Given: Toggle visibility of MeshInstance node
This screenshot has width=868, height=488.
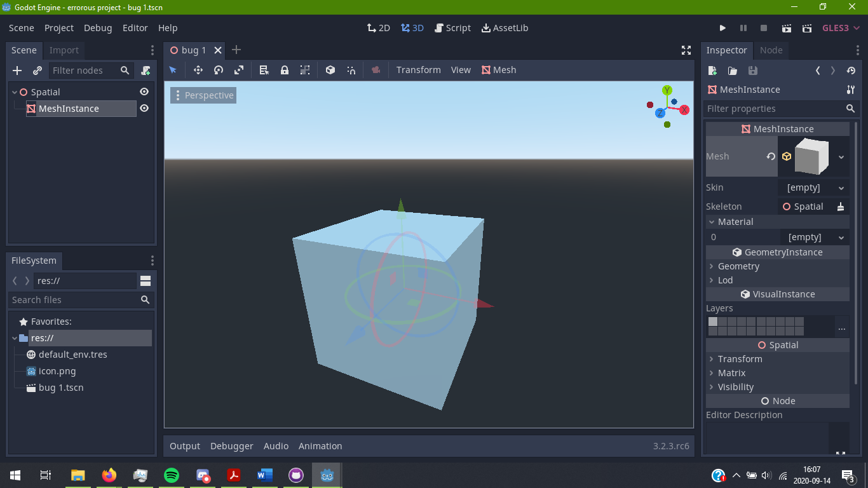Looking at the screenshot, I should pyautogui.click(x=144, y=109).
